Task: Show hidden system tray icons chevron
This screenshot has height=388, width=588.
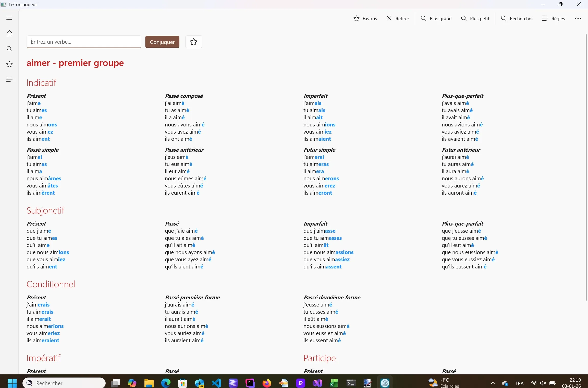Action: [x=493, y=383]
